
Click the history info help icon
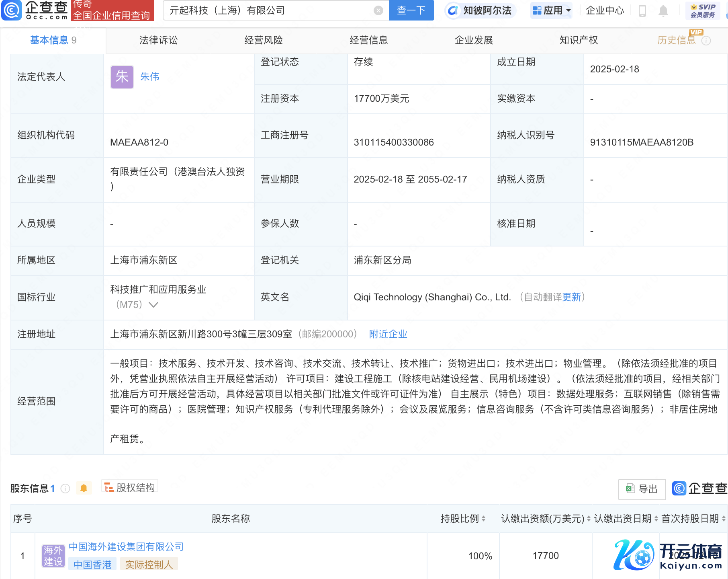coord(706,41)
